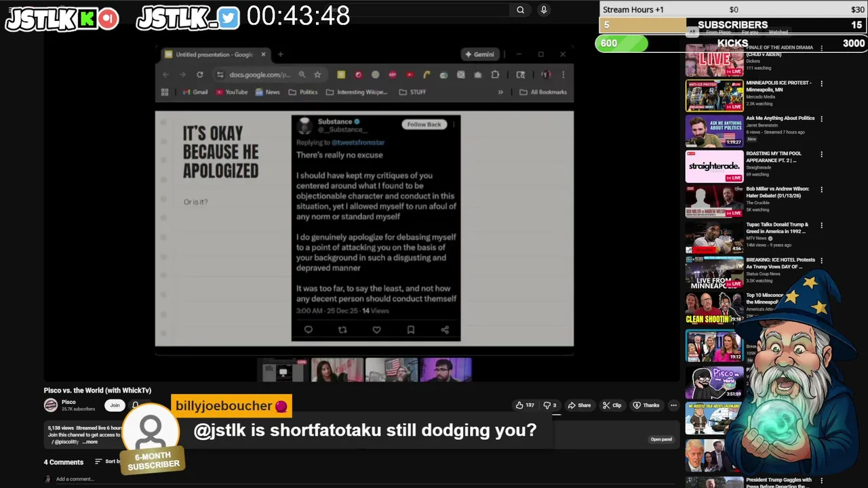
Task: Open the Bob Miller vs Andrew Wilson video
Action: coord(714,202)
